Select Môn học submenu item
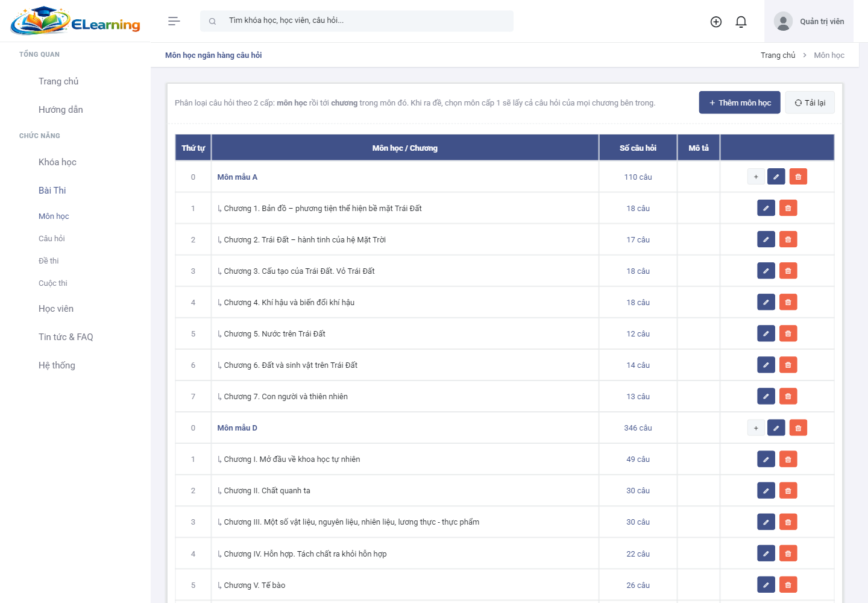The height and width of the screenshot is (603, 868). [54, 216]
